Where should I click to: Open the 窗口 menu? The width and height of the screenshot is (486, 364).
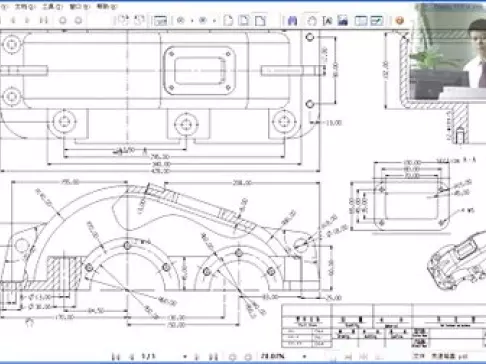point(79,6)
